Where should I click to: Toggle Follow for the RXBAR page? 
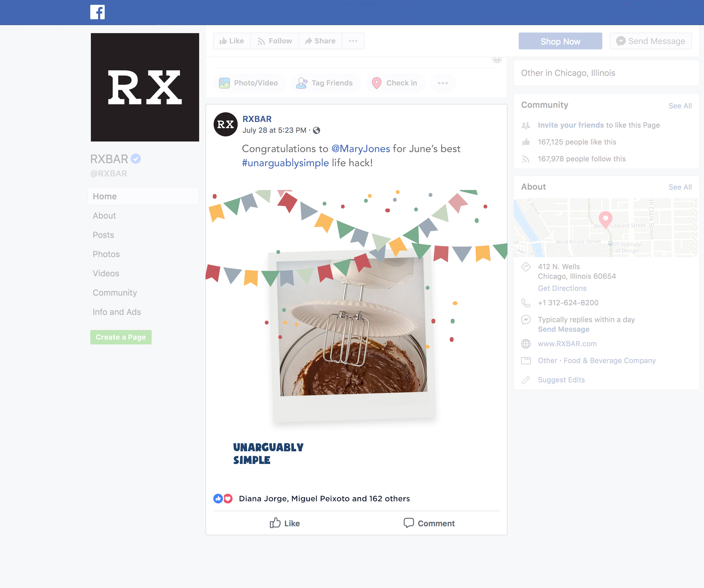(x=275, y=41)
